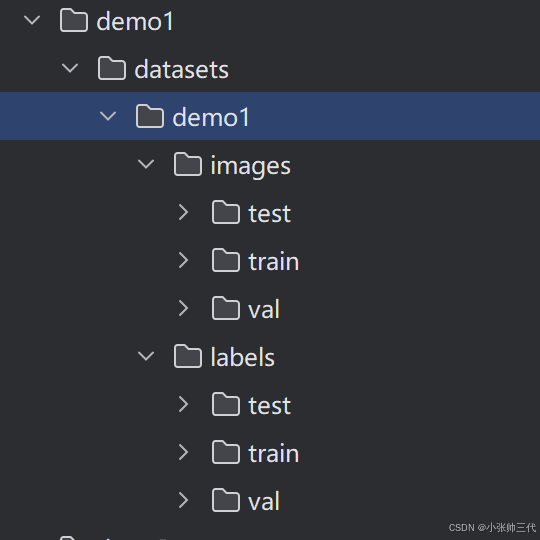Viewport: 540px width, 540px height.
Task: Click train folder icon under labels
Action: [x=226, y=453]
